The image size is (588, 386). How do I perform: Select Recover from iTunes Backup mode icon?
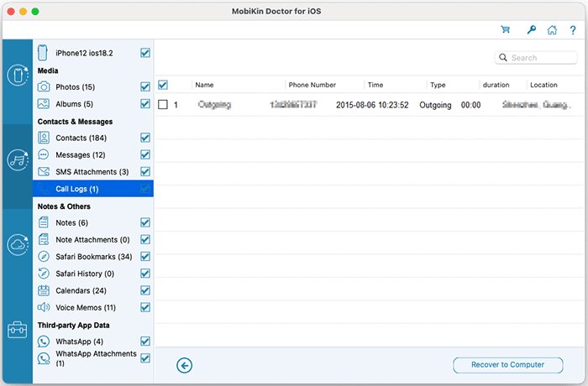pos(18,160)
